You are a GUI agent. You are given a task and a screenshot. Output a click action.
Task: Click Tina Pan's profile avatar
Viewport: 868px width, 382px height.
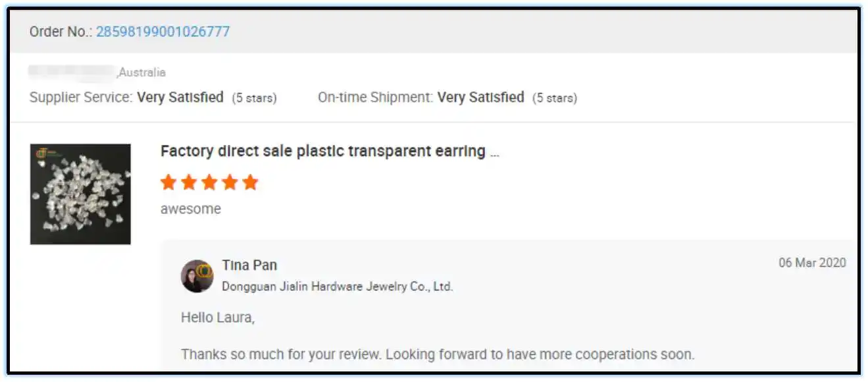[x=197, y=276]
